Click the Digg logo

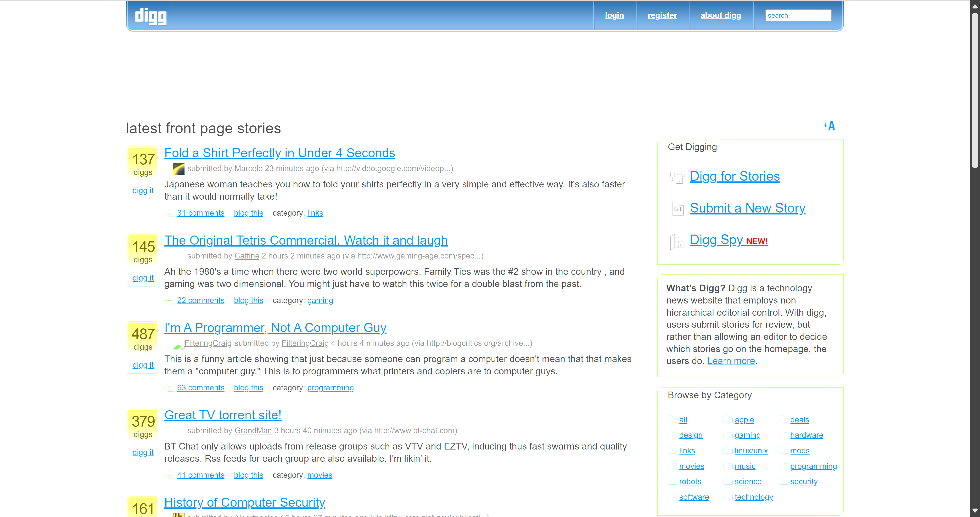click(150, 16)
